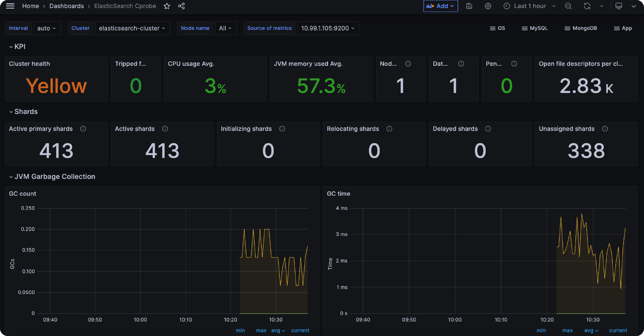Show info for Pending tasks panel
The height and width of the screenshot is (336, 644).
[514, 64]
